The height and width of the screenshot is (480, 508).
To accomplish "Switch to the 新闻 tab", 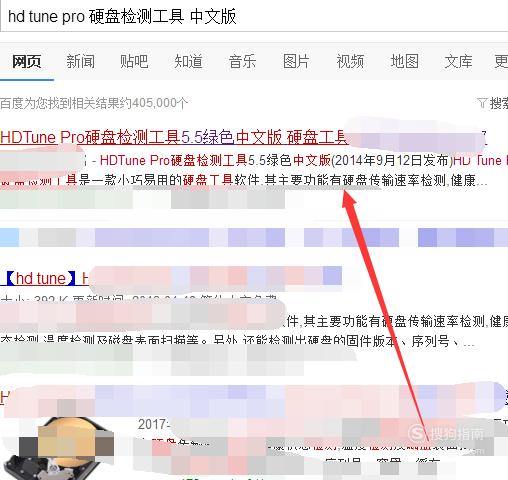I will 80,61.
